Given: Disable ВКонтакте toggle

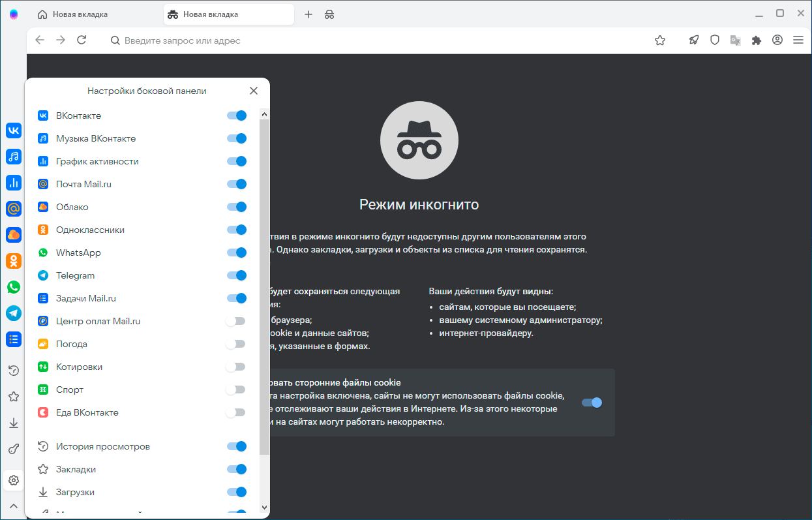Looking at the screenshot, I should (237, 115).
